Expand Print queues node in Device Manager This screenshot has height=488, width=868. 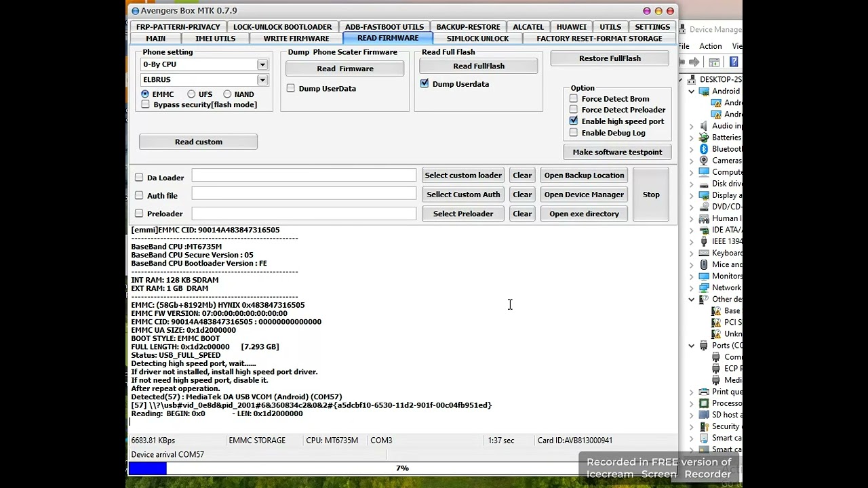(x=692, y=392)
